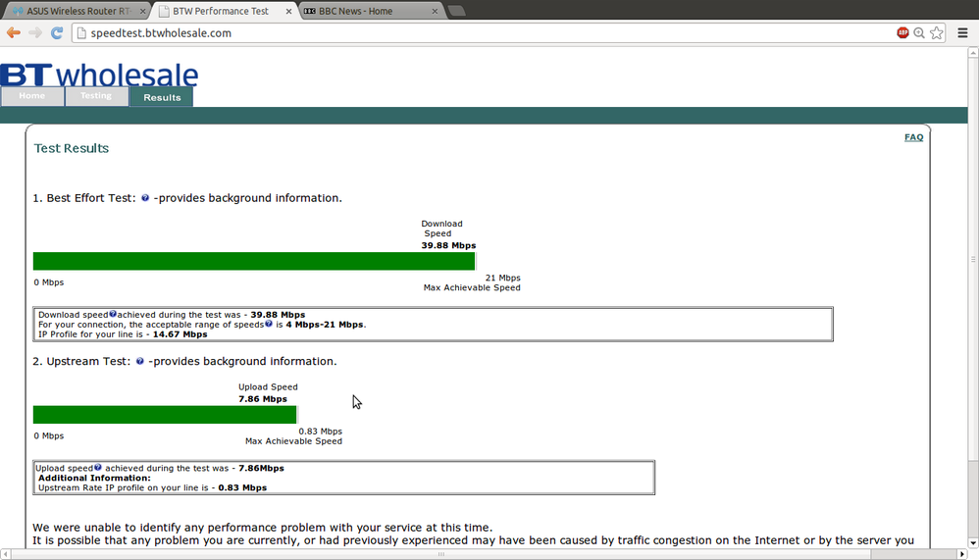Go back with the browser back arrow
The width and height of the screenshot is (979, 560).
[x=13, y=33]
